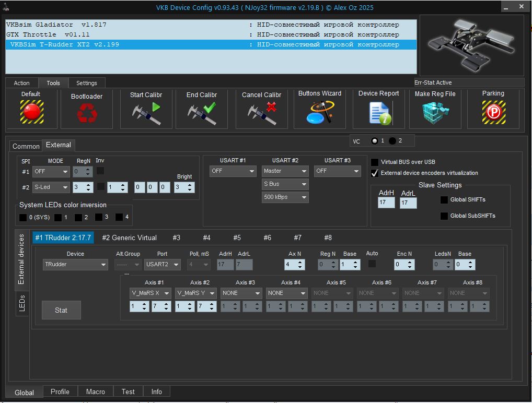Screen dimensions: 532x403
Task: Open the LEDs vertical tab
Action: tap(22, 303)
